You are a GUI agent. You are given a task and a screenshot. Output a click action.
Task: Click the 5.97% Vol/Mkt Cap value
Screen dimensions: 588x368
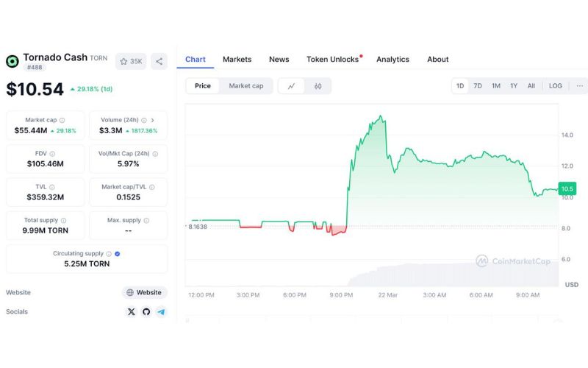pos(128,163)
